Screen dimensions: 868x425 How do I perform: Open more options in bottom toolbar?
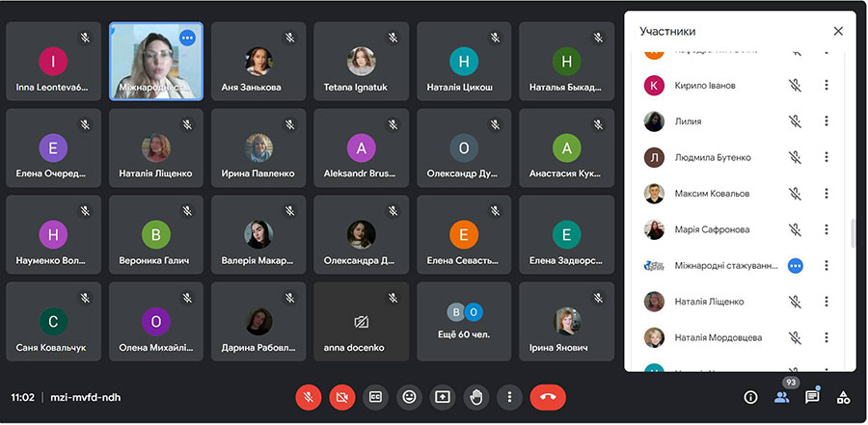click(509, 397)
